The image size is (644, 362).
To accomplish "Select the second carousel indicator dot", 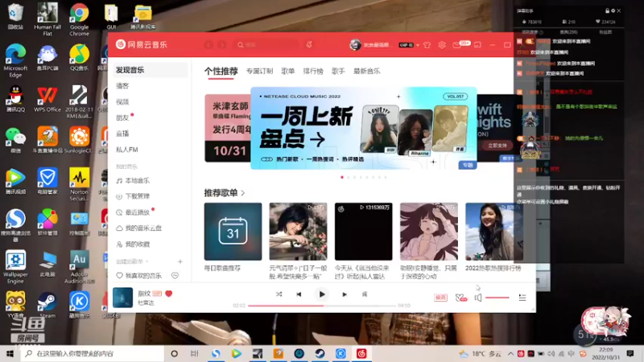I will (x=349, y=177).
